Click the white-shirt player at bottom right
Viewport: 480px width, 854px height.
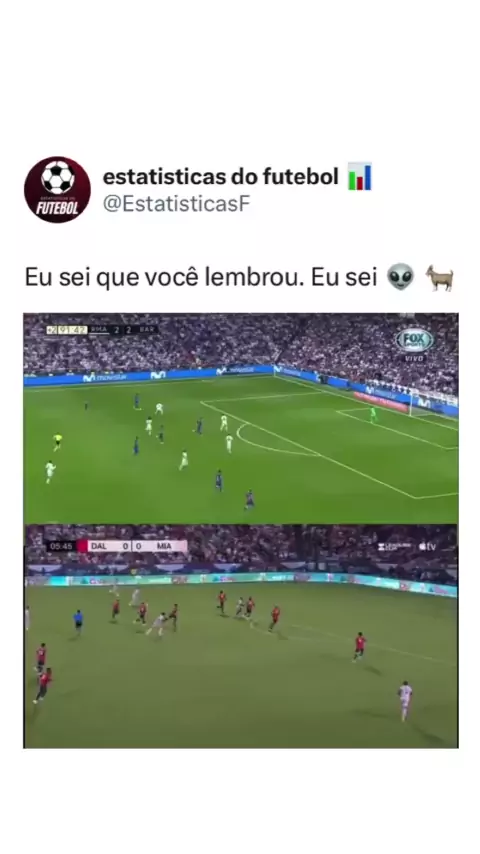(404, 700)
